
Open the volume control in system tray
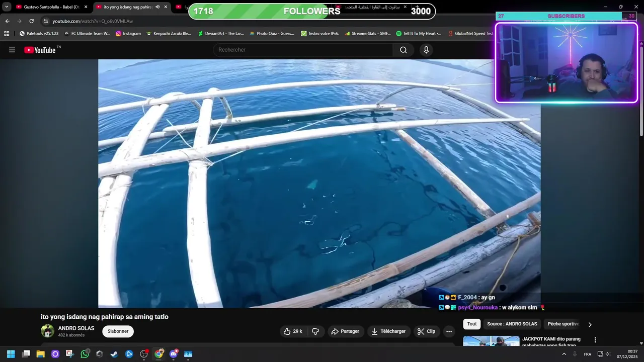point(607,354)
